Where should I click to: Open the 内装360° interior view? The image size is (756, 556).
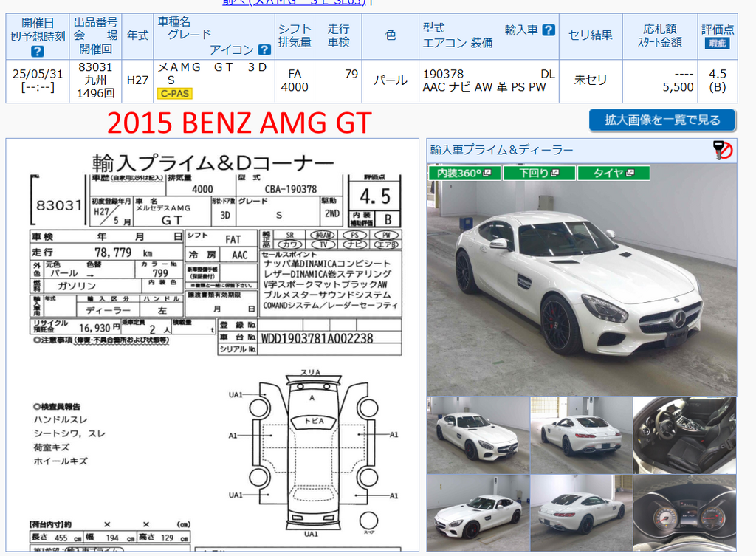pos(464,173)
